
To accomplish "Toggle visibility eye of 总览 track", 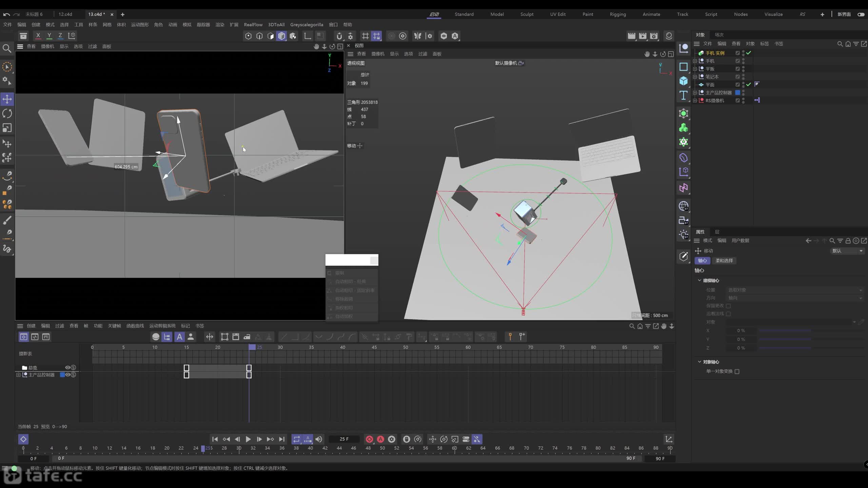I will click(68, 368).
